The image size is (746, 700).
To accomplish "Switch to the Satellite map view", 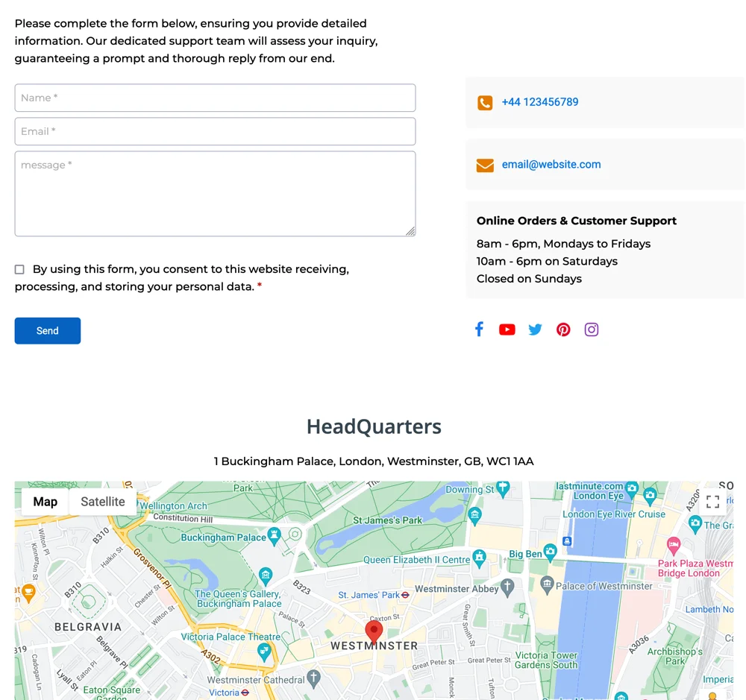I will click(x=103, y=502).
